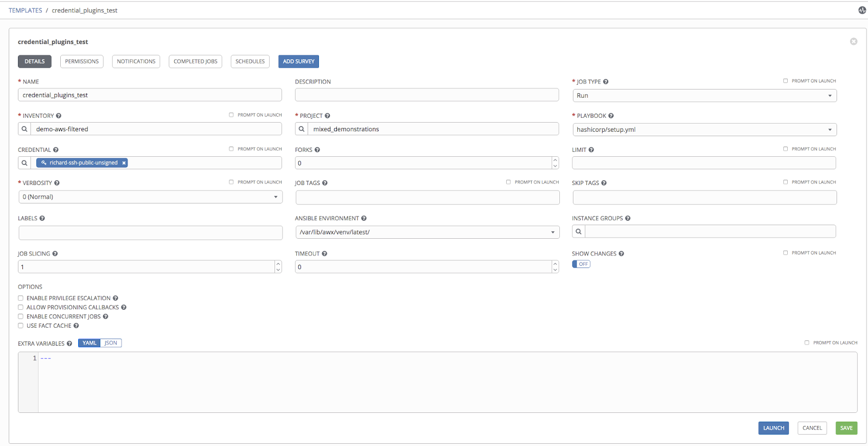Toggle the Show Changes switch
This screenshot has height=446, width=868.
click(x=581, y=264)
